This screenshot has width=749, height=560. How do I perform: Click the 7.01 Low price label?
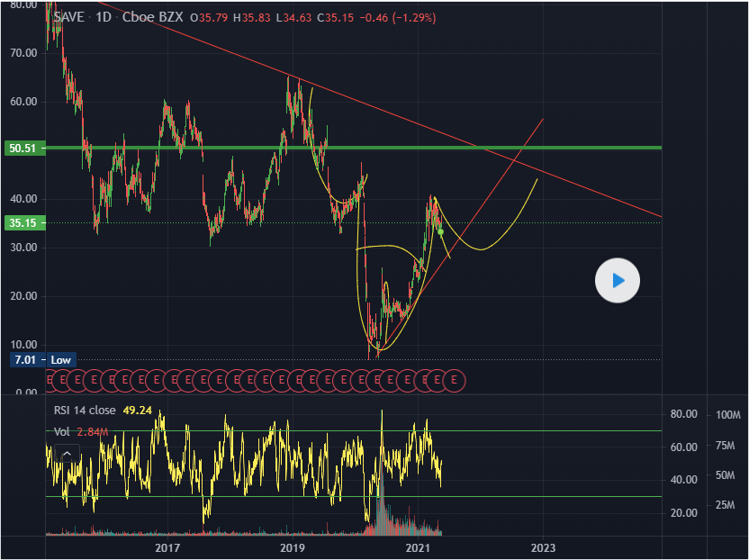pos(42,360)
